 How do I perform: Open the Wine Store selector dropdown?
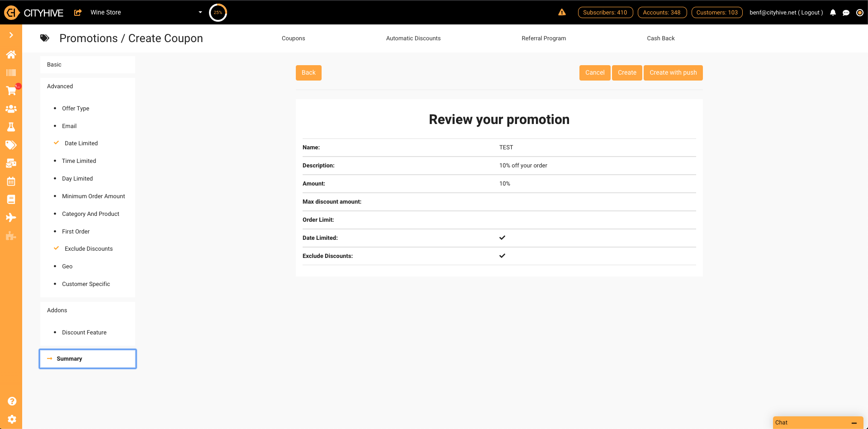coord(146,12)
